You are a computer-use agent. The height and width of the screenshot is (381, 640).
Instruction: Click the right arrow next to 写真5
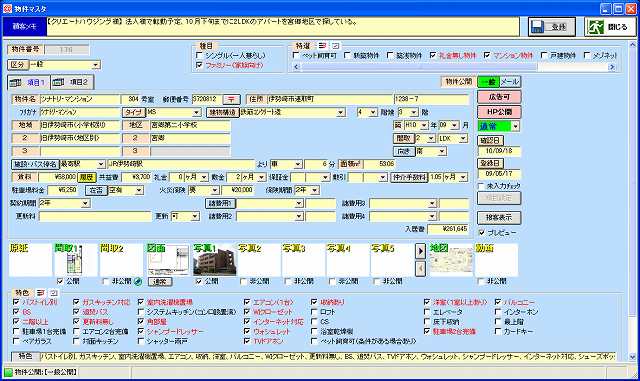(x=420, y=251)
